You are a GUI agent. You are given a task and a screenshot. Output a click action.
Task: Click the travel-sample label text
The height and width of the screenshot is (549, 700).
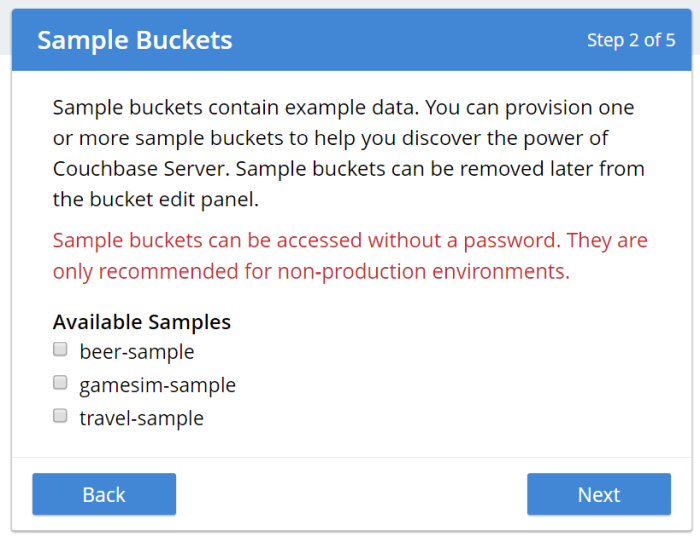point(142,418)
